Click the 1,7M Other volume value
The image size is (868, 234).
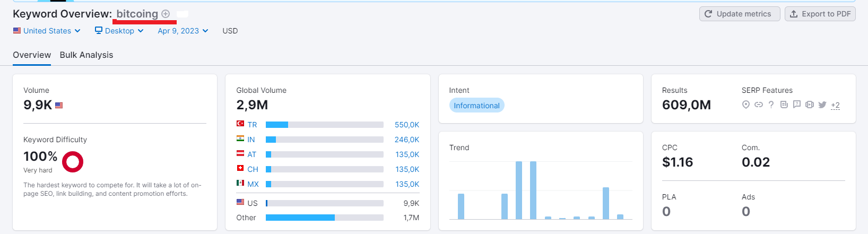coord(411,218)
